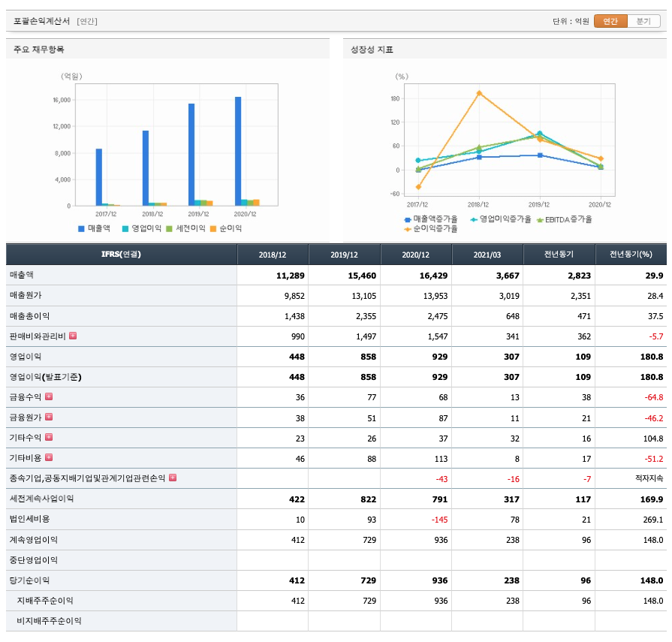Click the 전년동기(%) column header
672x642 pixels.
tap(631, 255)
